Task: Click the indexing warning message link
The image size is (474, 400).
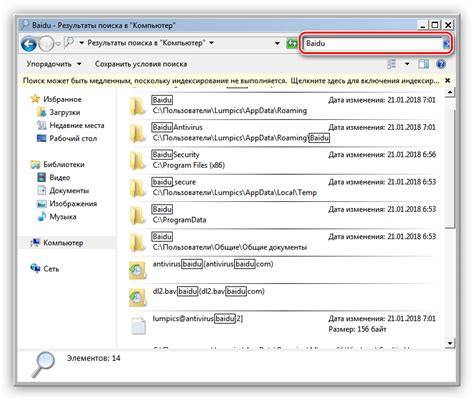Action: coord(231,81)
